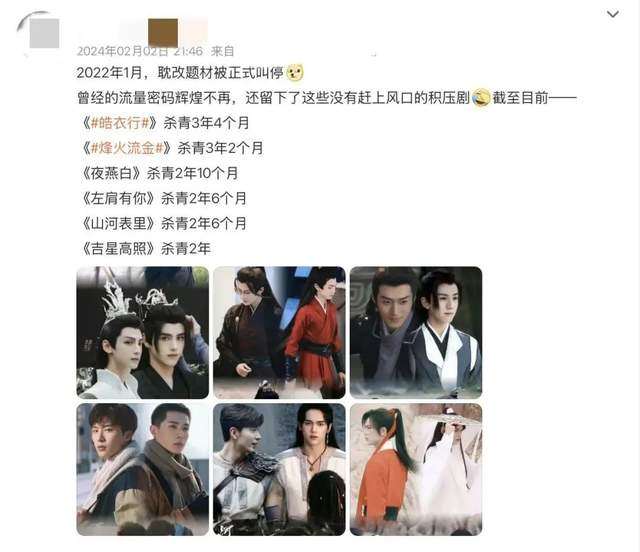Open the #皓衣行# hashtag link

coord(120,122)
